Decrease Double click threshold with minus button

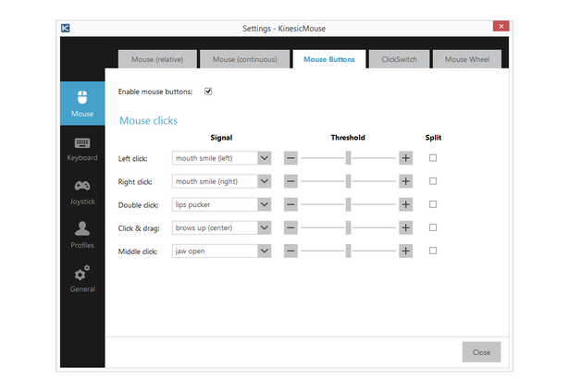click(291, 204)
